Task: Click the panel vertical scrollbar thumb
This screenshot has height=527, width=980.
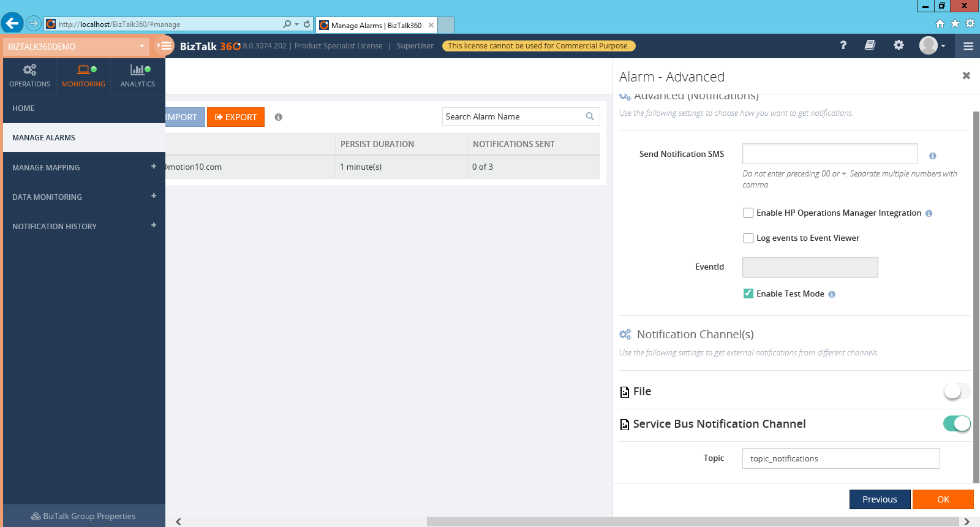Action: tap(976, 297)
